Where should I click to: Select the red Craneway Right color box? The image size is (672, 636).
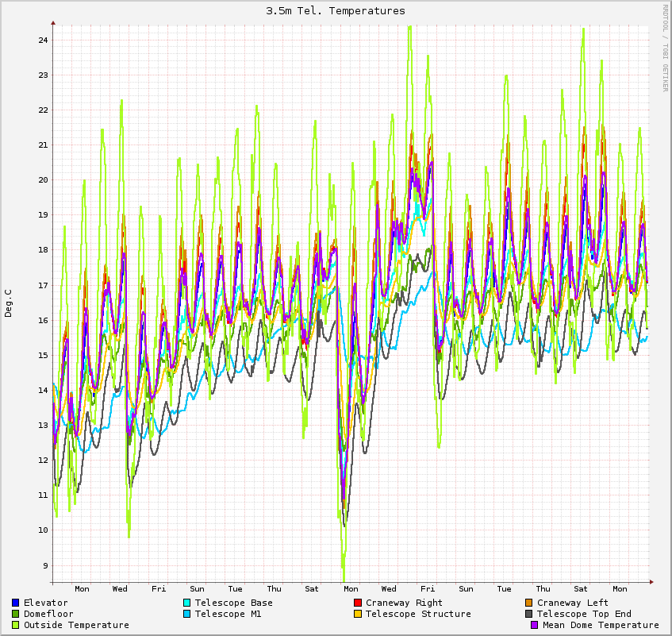tap(358, 603)
